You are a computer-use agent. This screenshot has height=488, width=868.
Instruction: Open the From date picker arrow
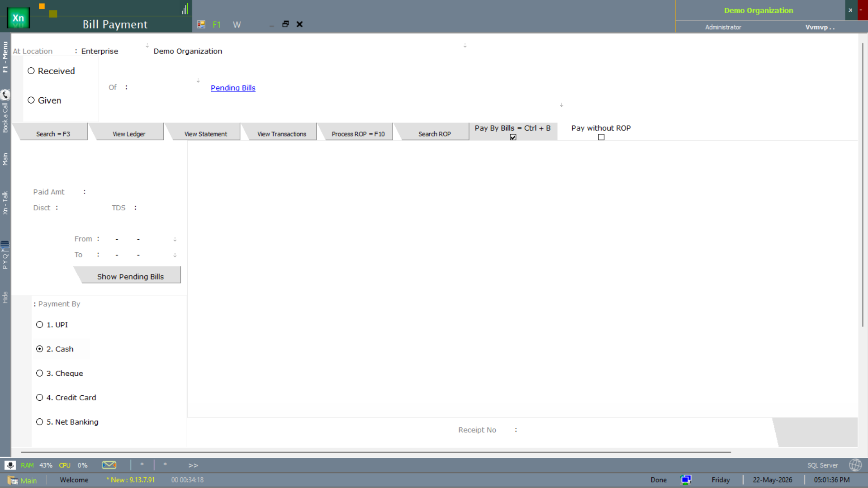(175, 239)
